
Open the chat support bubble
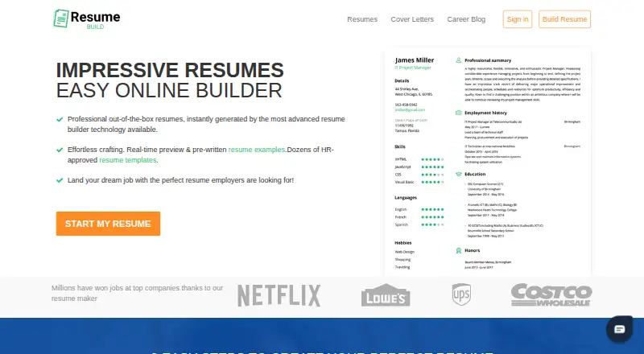pyautogui.click(x=619, y=329)
